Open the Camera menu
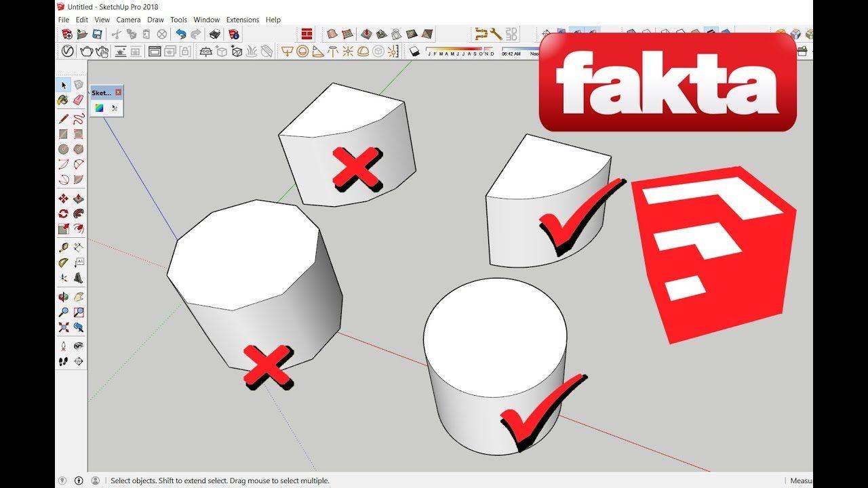Viewport: 868px width, 488px height. (128, 20)
